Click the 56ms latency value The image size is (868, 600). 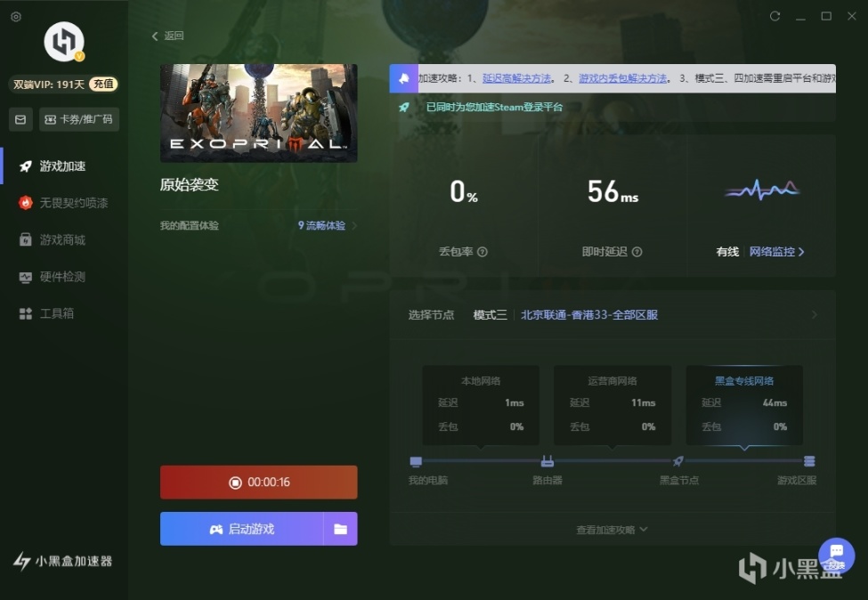(612, 191)
